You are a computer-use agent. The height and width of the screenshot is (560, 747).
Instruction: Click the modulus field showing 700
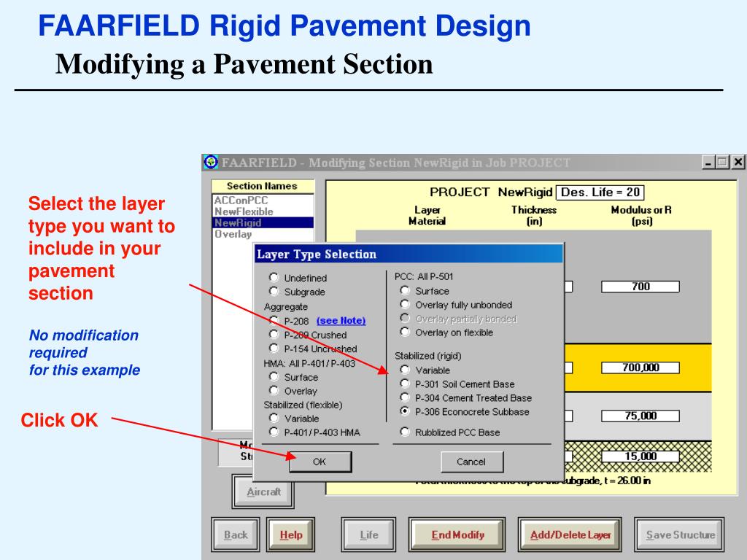point(640,287)
